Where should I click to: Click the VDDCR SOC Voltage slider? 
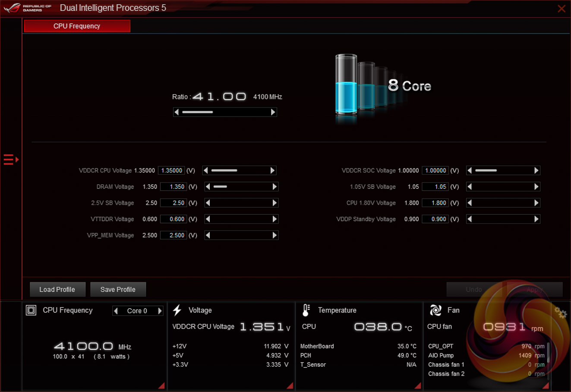pyautogui.click(x=503, y=171)
